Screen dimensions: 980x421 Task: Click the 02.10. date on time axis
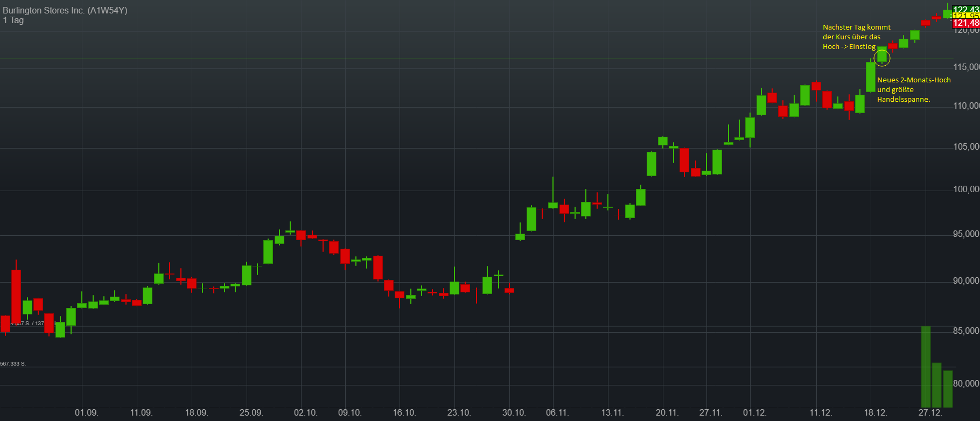click(x=305, y=412)
